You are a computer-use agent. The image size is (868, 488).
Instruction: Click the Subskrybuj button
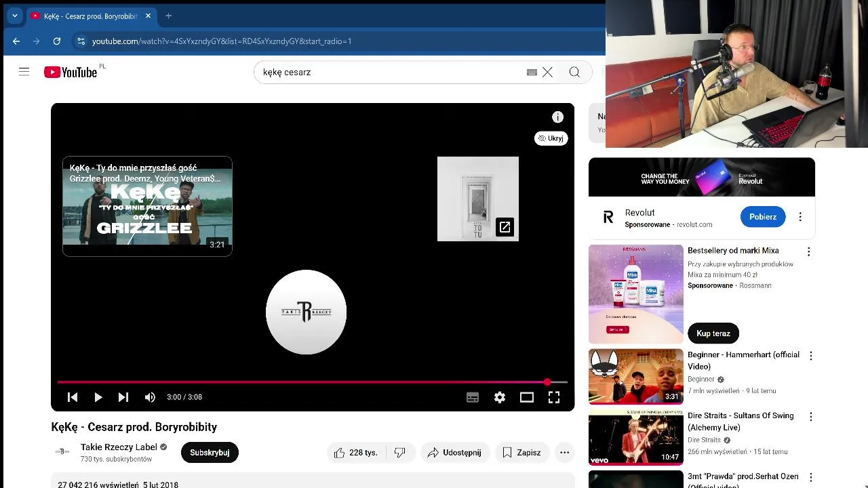(210, 452)
